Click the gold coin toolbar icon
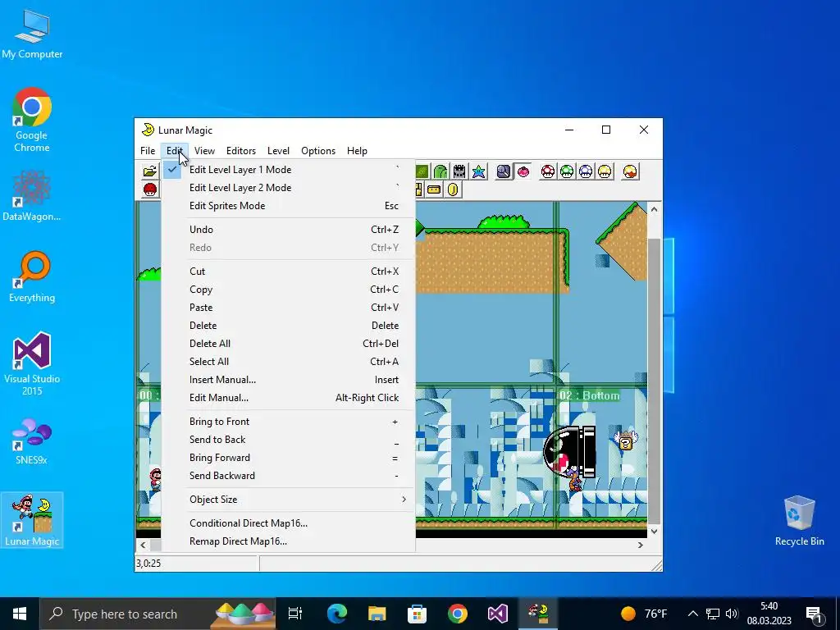The width and height of the screenshot is (840, 630). (453, 189)
